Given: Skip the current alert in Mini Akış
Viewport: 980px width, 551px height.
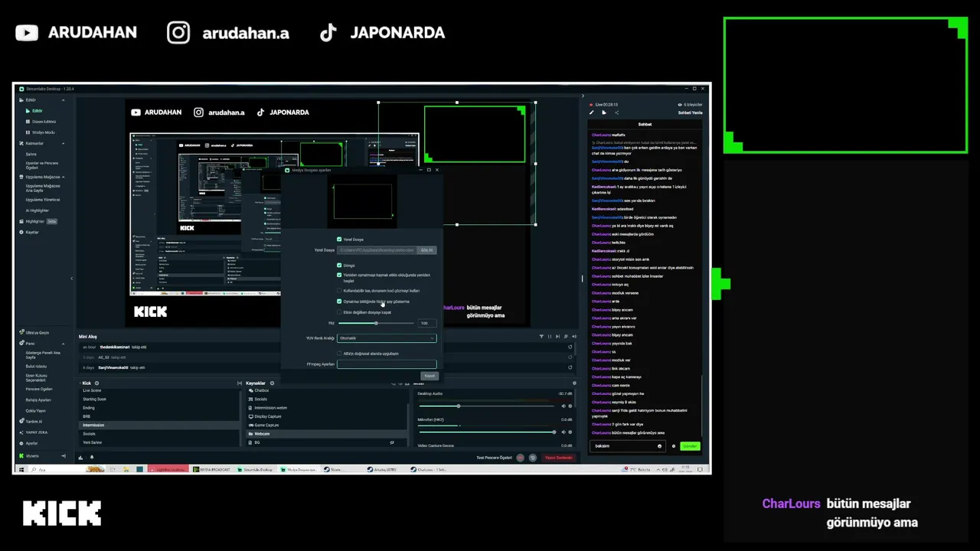Looking at the screenshot, I should coord(557,337).
